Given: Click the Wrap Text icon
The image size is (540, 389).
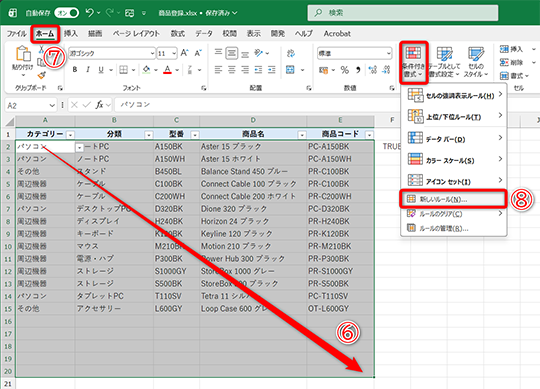Looking at the screenshot, I should [x=291, y=53].
